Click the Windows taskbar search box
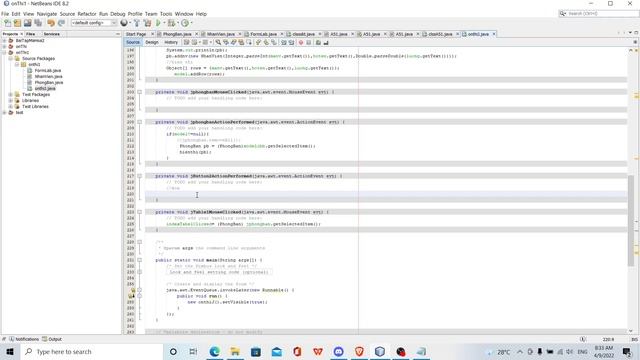 pyautogui.click(x=92, y=351)
